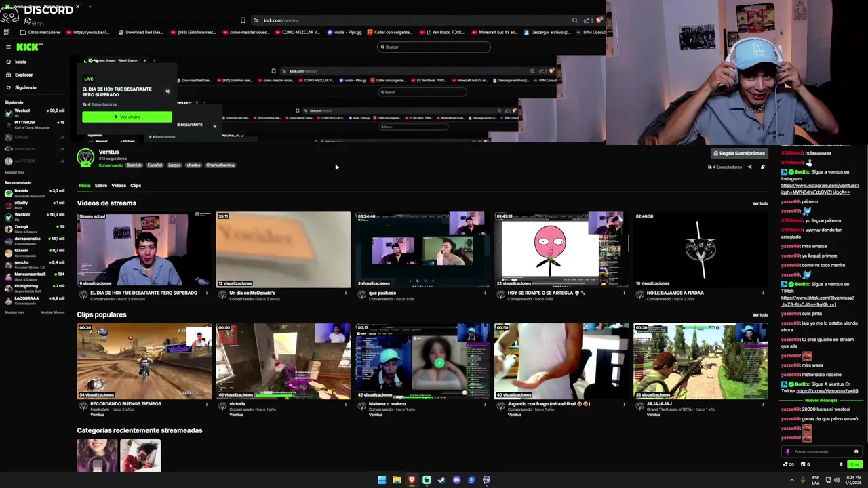Select the Español tag
Image resolution: width=868 pixels, height=488 pixels.
coord(155,165)
